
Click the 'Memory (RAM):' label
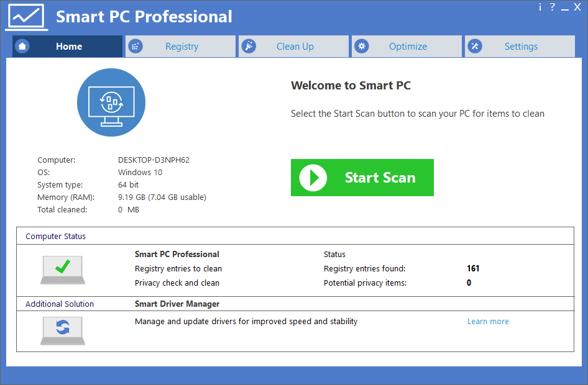click(x=66, y=197)
